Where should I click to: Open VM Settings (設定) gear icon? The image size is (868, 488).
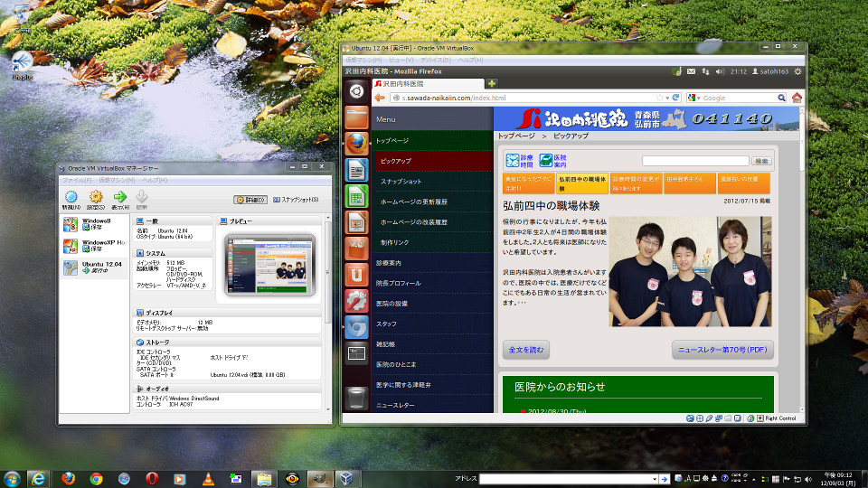(96, 197)
